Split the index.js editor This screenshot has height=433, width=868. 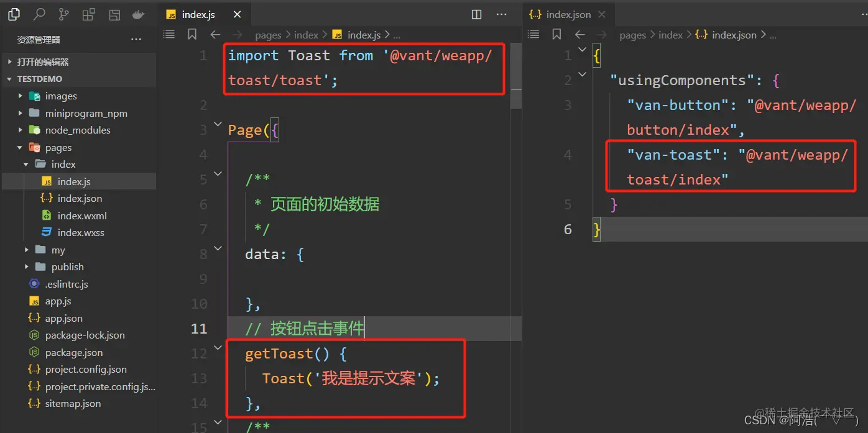(476, 14)
